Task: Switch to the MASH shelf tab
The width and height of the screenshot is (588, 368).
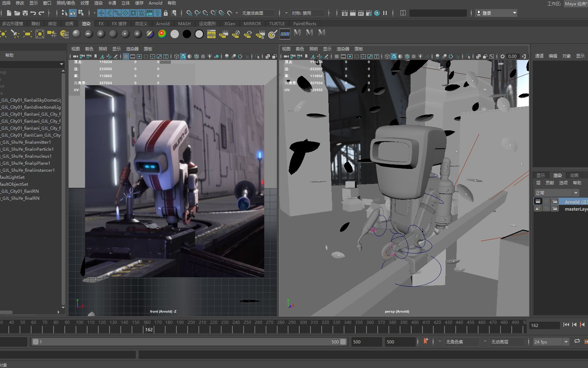Action: coord(184,23)
